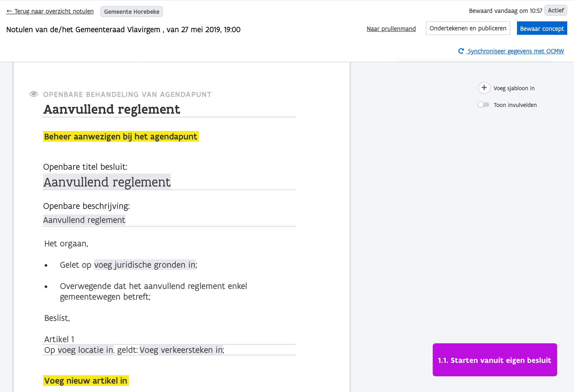Click the plus icon for Voeg sjabloon in
574x392 pixels.
click(x=484, y=88)
